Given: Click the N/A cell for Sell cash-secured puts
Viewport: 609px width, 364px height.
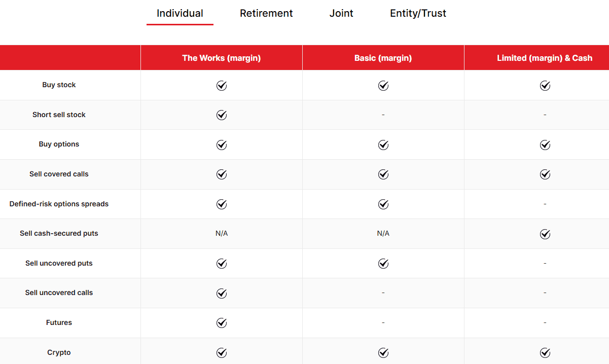Looking at the screenshot, I should (x=221, y=234).
